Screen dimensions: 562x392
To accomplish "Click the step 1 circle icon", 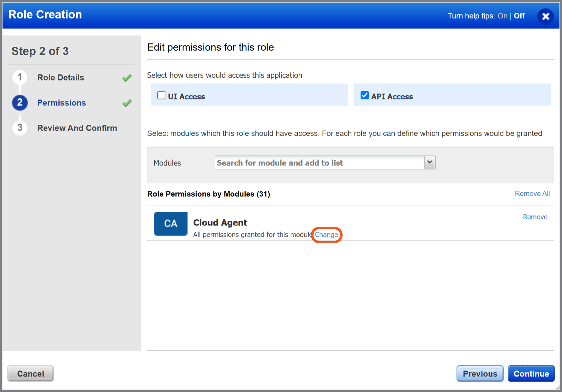I will tap(20, 77).
